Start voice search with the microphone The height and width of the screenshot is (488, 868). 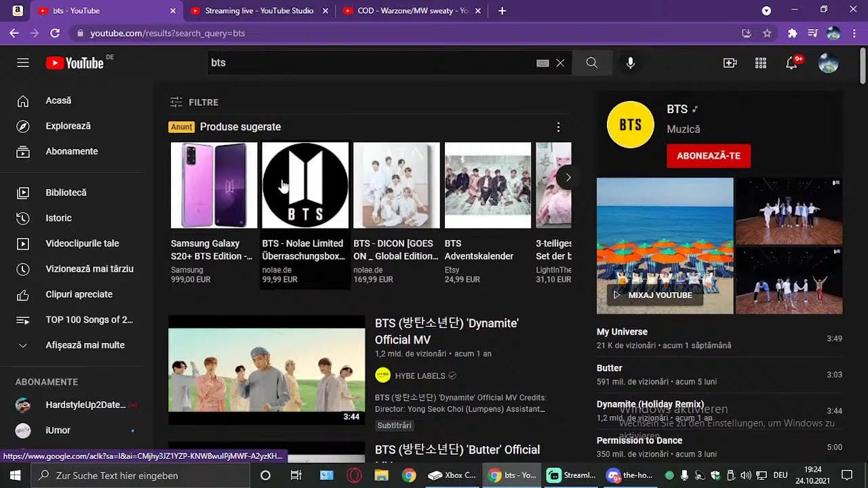point(631,63)
